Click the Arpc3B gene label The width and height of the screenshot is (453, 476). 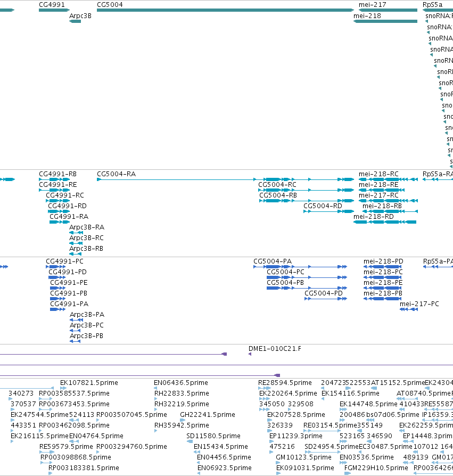click(x=80, y=16)
